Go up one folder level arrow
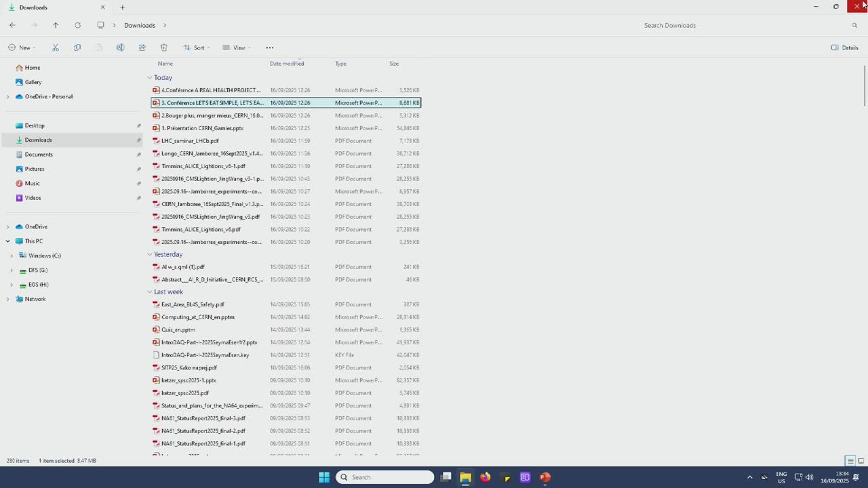This screenshot has width=868, height=488. click(x=56, y=25)
